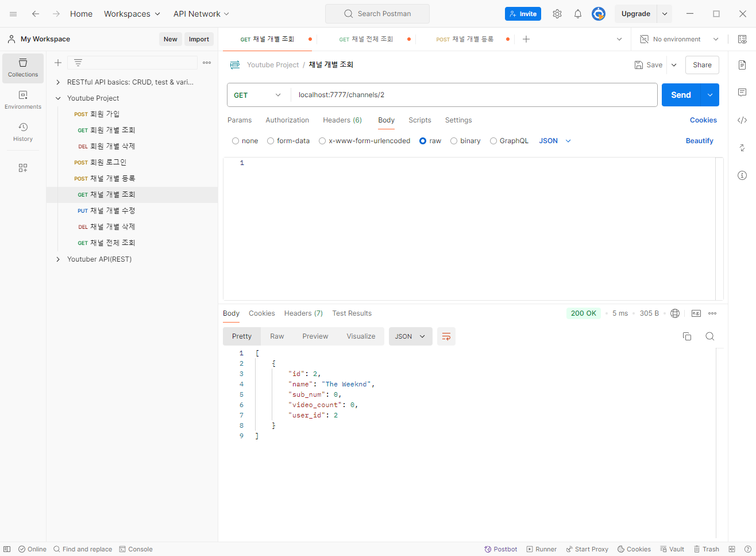Search within the response body

pyautogui.click(x=710, y=336)
